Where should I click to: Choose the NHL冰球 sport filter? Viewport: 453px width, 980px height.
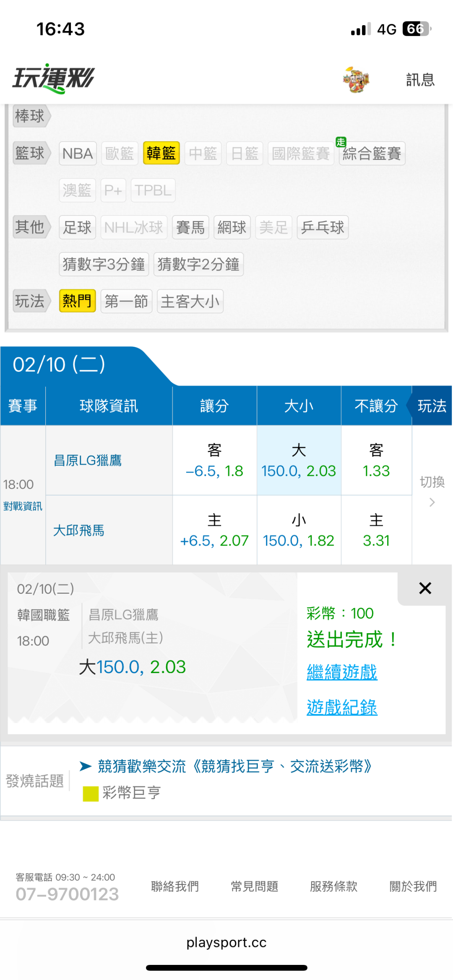click(134, 227)
